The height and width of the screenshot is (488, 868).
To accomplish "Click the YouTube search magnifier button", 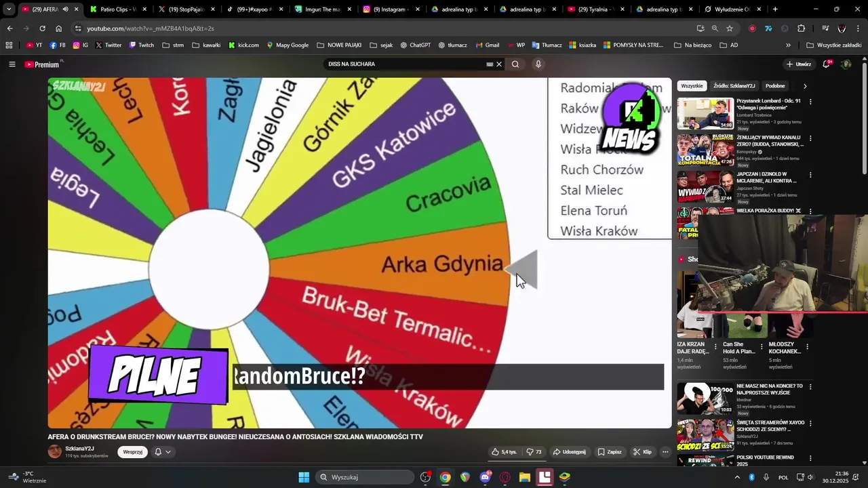I will pos(515,64).
